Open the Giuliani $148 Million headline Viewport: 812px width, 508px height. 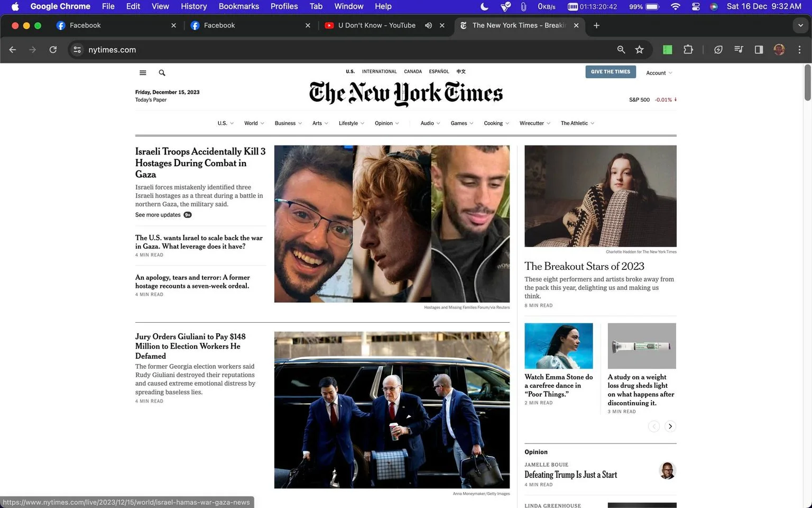tap(190, 346)
